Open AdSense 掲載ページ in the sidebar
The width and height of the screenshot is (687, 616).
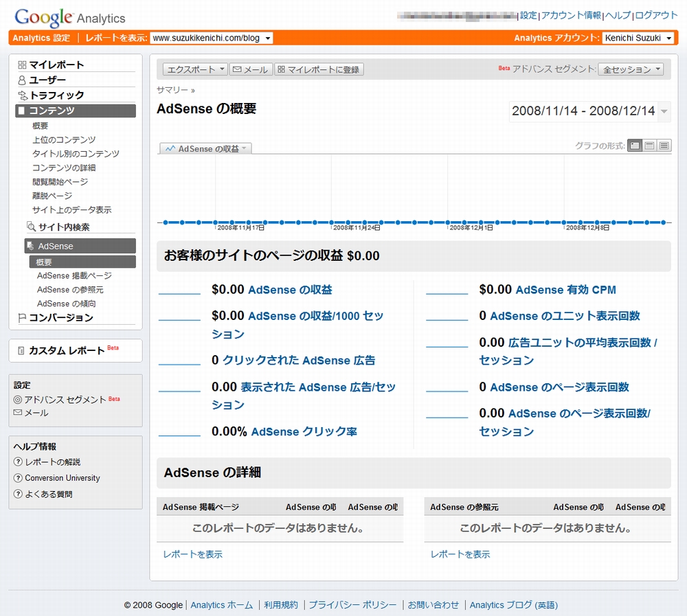[74, 275]
